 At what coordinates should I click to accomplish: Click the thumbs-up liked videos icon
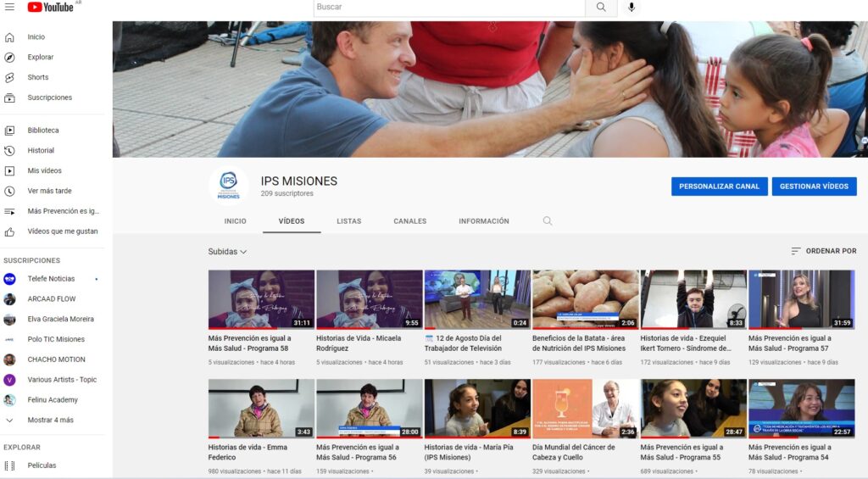[9, 232]
